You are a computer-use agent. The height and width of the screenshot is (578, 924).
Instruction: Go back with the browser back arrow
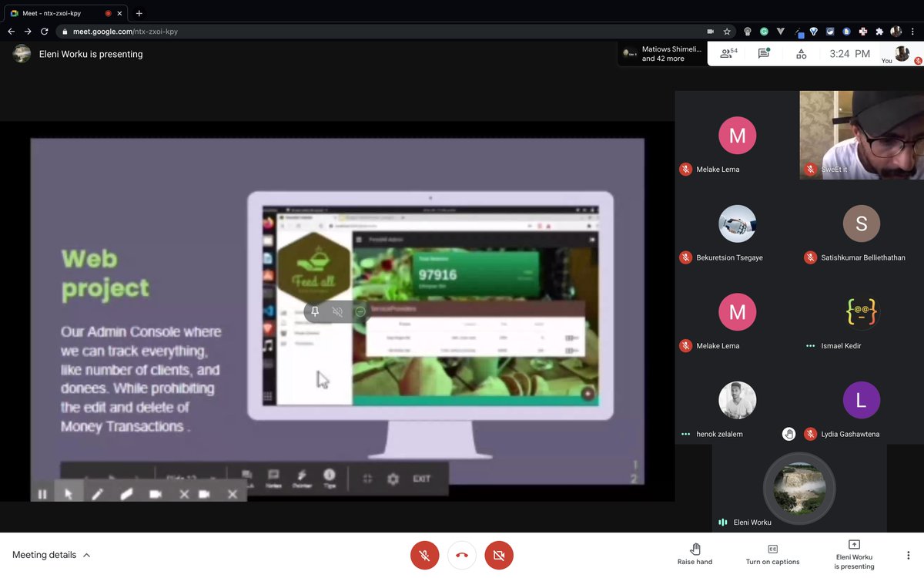click(11, 32)
